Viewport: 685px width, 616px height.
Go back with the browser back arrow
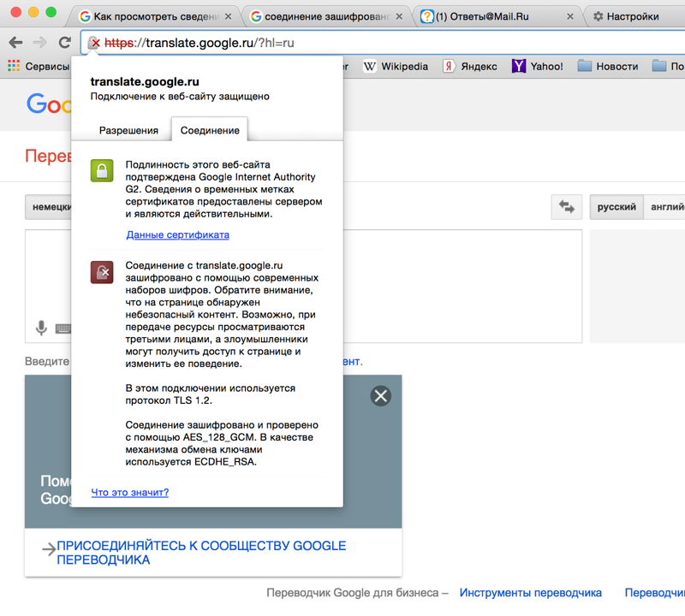pyautogui.click(x=15, y=42)
